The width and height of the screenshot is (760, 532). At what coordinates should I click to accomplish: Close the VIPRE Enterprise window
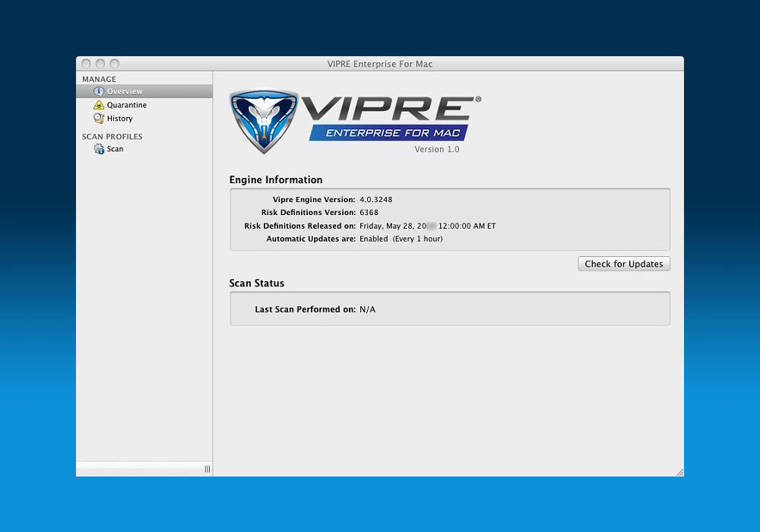coord(87,64)
